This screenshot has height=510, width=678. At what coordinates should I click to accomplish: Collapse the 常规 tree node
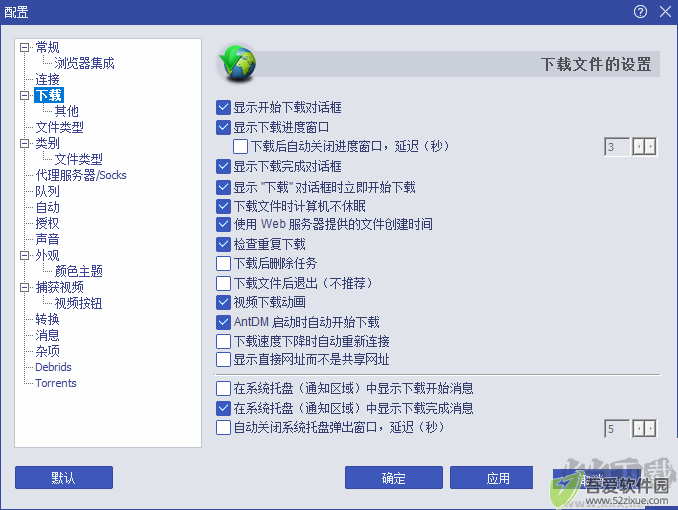tap(25, 47)
